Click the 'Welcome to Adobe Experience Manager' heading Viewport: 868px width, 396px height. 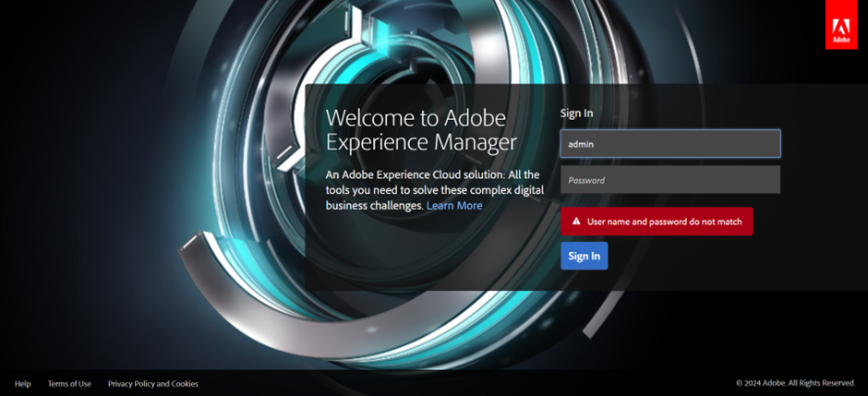421,130
